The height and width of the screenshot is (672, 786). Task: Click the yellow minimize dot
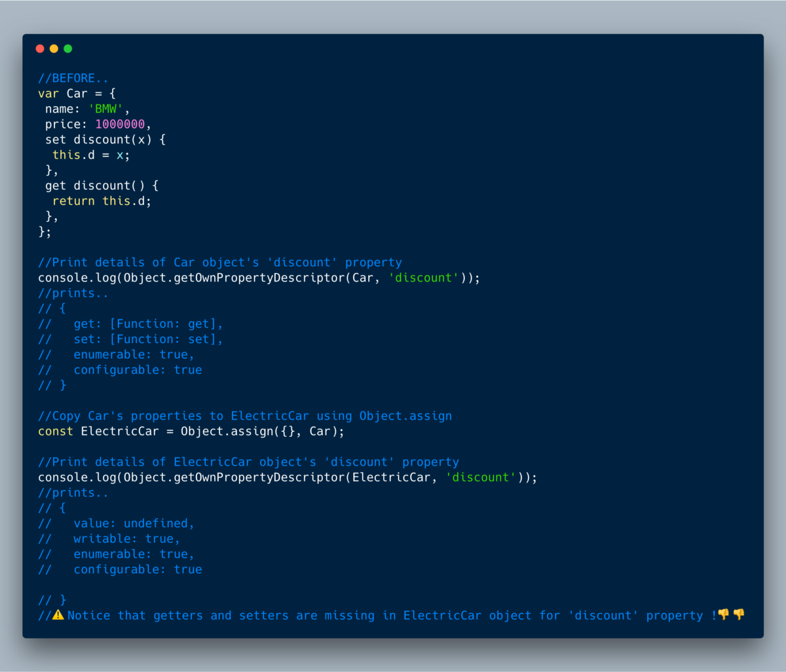click(x=54, y=48)
